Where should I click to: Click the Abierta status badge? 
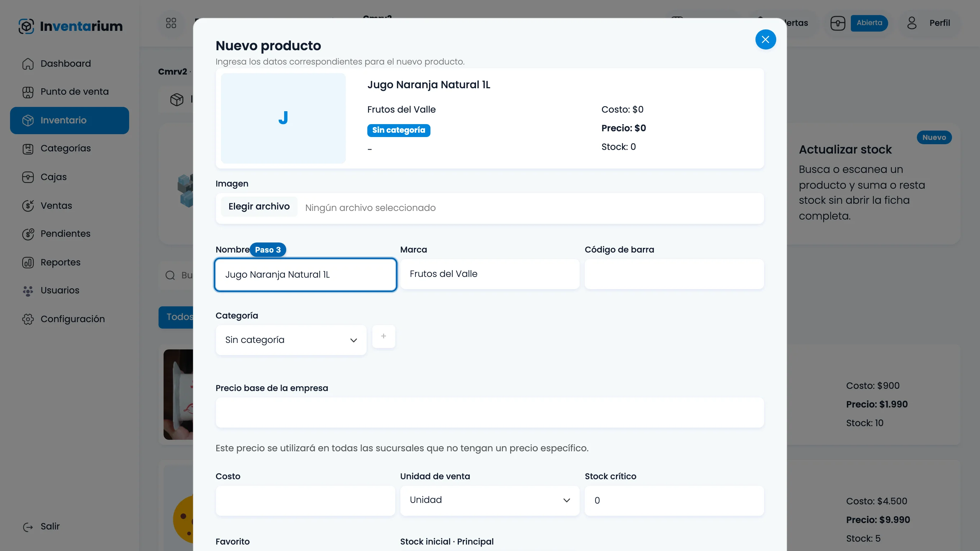869,23
